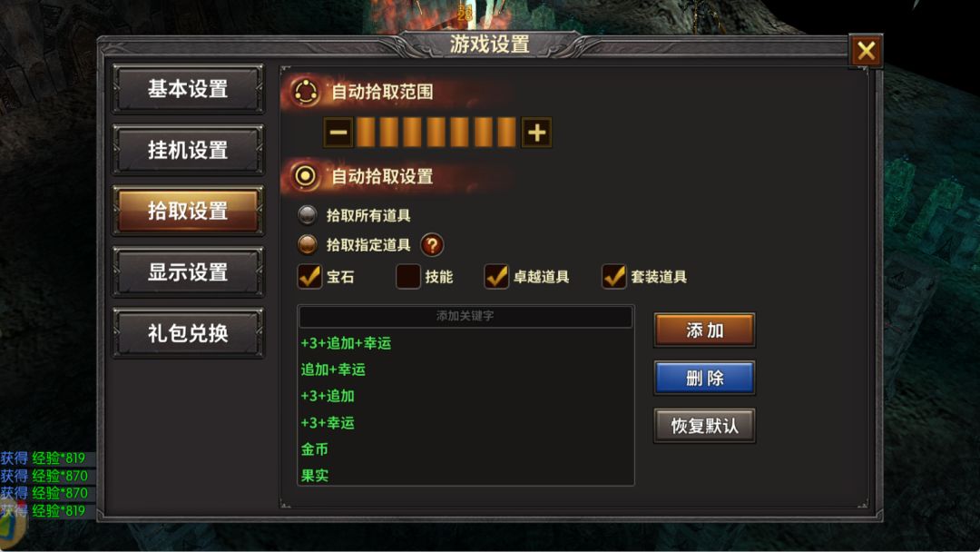Click the 恢复默认 button
The image size is (980, 552).
704,426
